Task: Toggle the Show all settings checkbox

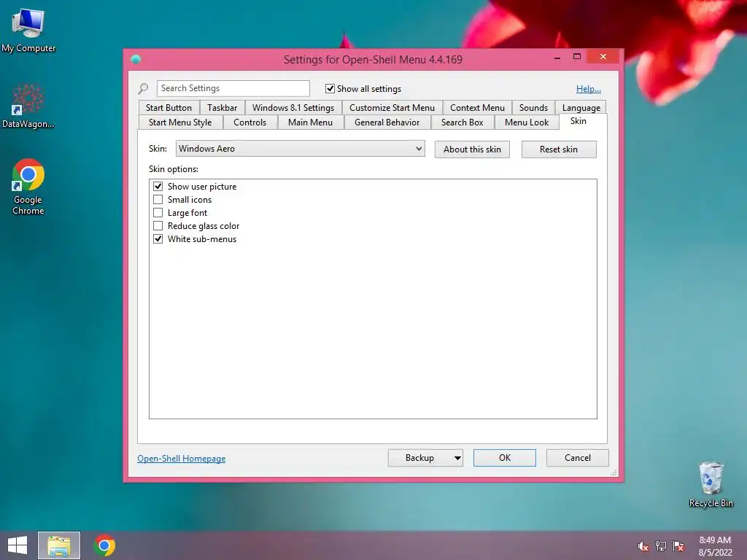Action: (330, 88)
